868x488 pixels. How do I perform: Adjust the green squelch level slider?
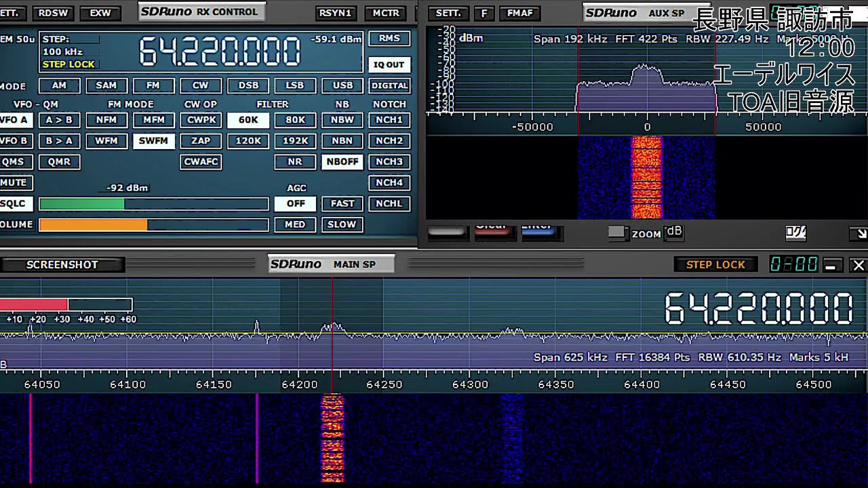[x=154, y=204]
